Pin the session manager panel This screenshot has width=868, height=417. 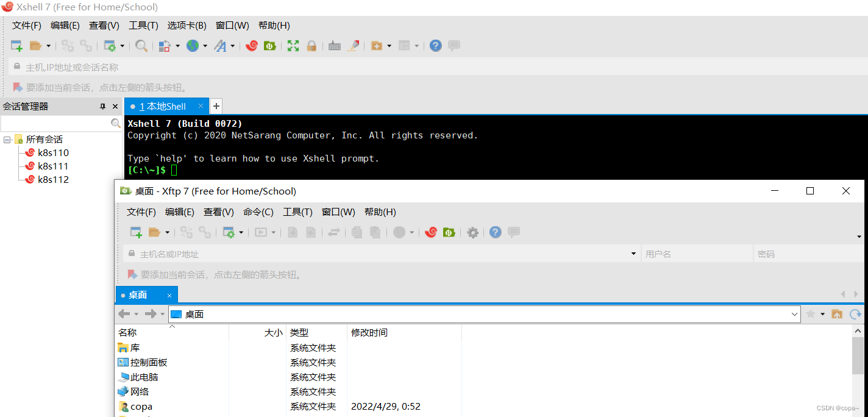104,106
